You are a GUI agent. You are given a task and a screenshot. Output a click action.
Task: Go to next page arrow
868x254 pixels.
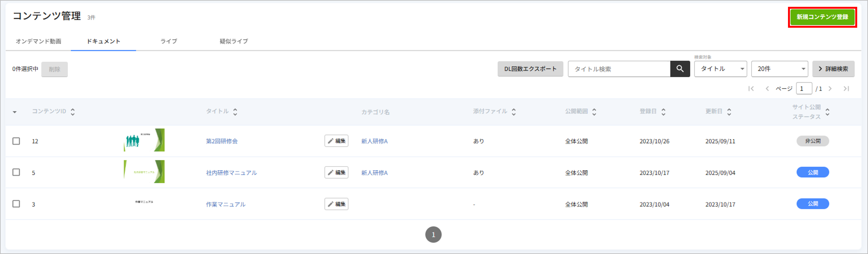pyautogui.click(x=830, y=89)
